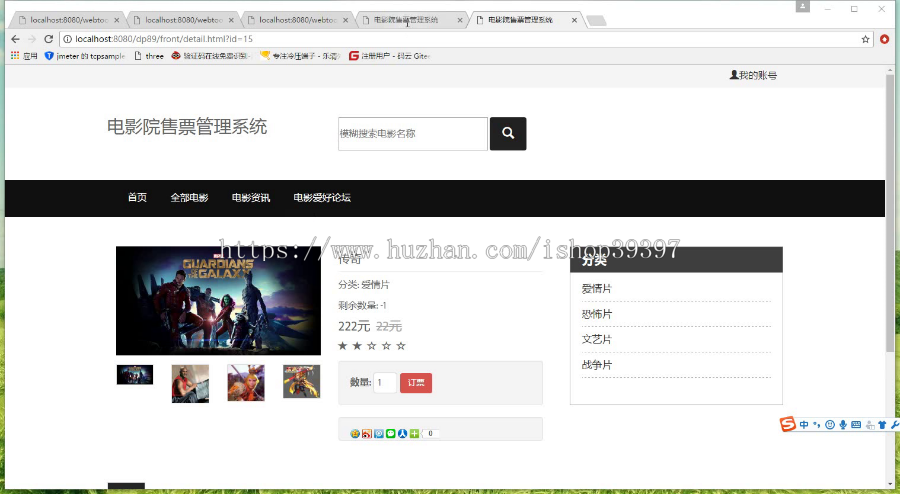
Task: Select the 恐怖片 category
Action: (x=596, y=314)
